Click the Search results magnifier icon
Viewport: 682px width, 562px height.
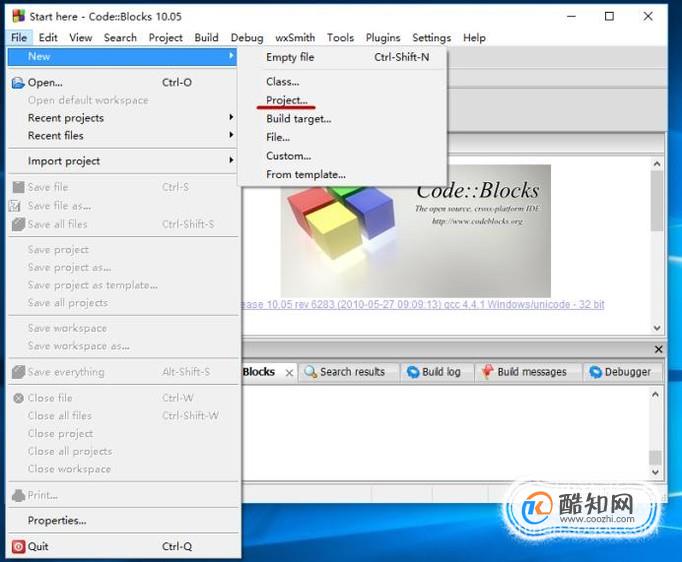pyautogui.click(x=310, y=372)
